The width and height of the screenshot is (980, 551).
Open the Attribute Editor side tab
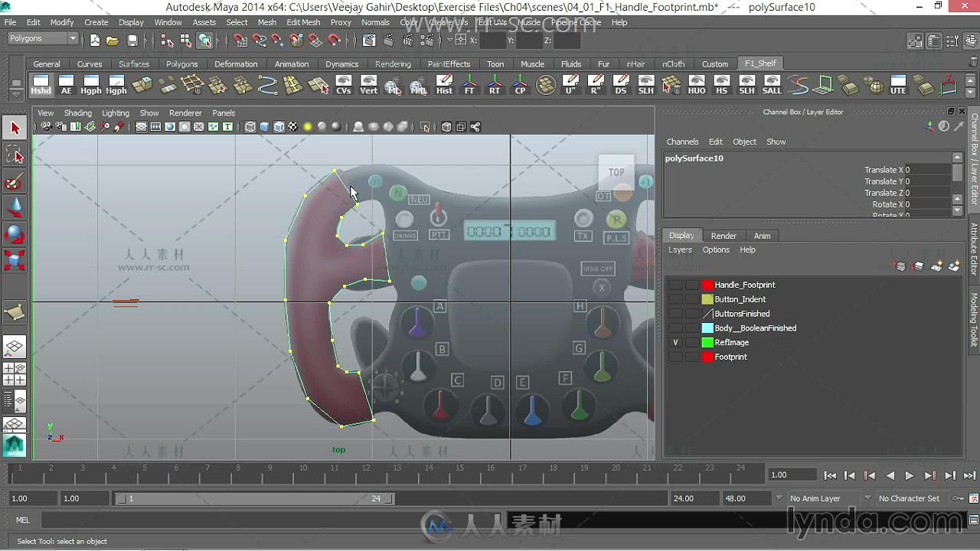(974, 249)
